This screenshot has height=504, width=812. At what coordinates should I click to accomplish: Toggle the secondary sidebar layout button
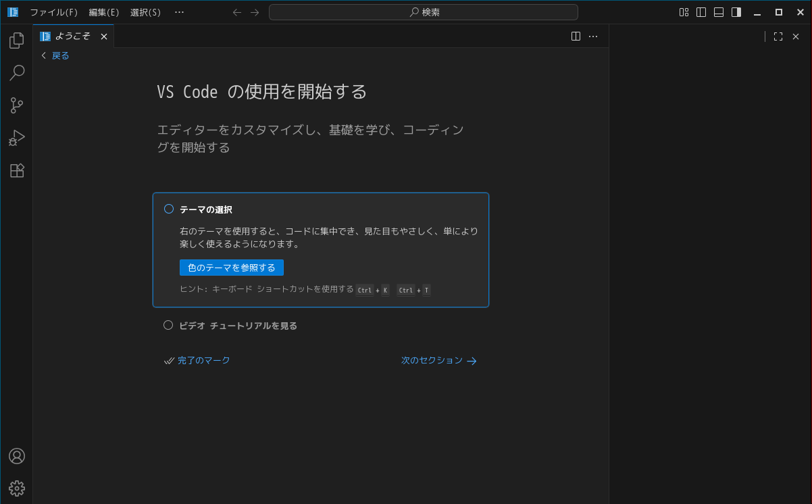(736, 12)
